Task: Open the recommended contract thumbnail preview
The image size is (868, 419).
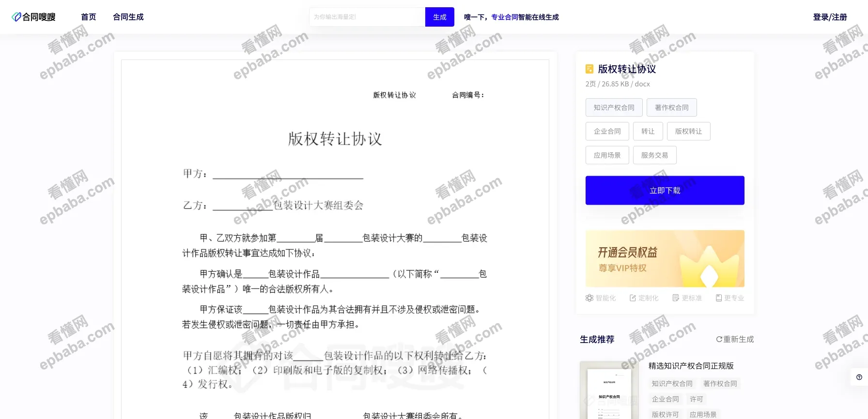Action: [609, 390]
